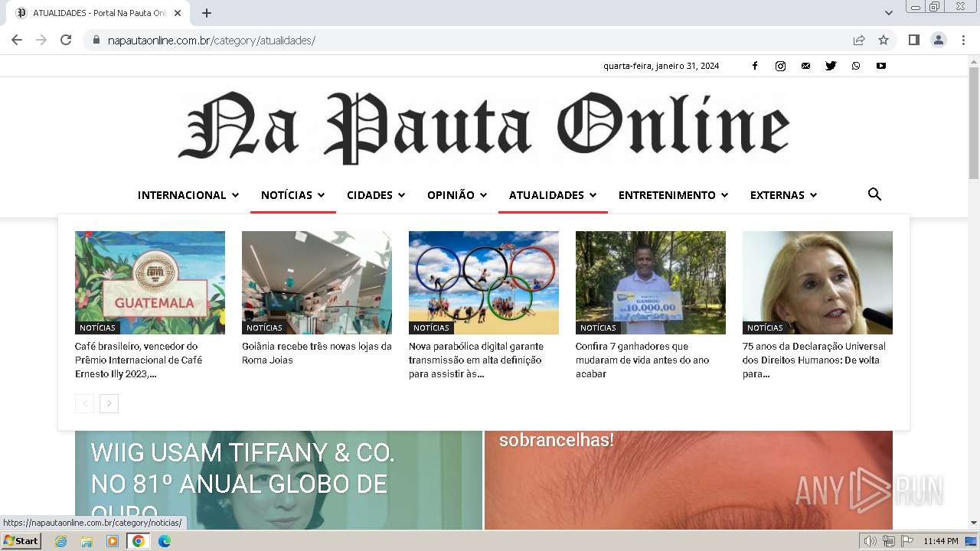Read '75 anos da Declaração Universal' headline
Image resolution: width=980 pixels, height=551 pixels.
click(814, 360)
